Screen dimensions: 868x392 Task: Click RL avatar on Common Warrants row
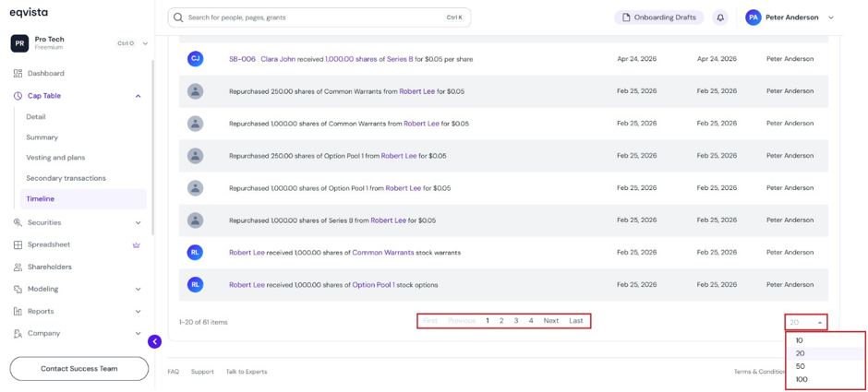coord(195,253)
